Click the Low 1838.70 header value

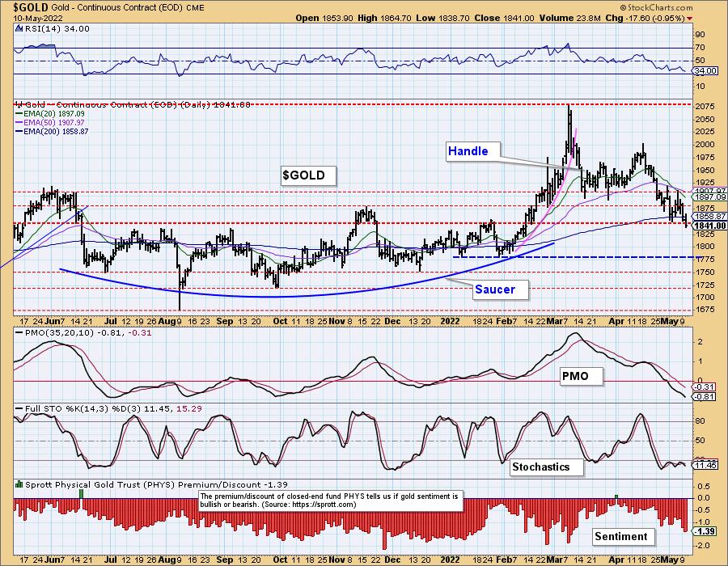pyautogui.click(x=444, y=18)
